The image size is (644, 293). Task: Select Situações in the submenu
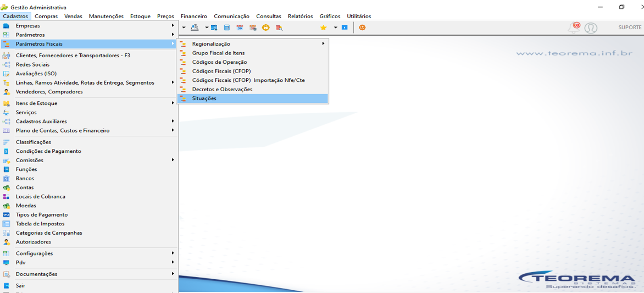click(253, 98)
